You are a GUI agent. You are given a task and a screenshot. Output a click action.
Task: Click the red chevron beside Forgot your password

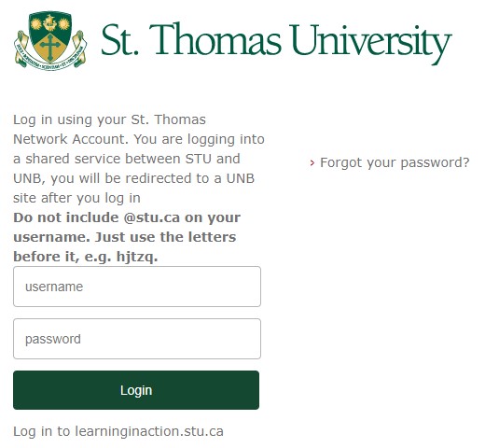[312, 163]
